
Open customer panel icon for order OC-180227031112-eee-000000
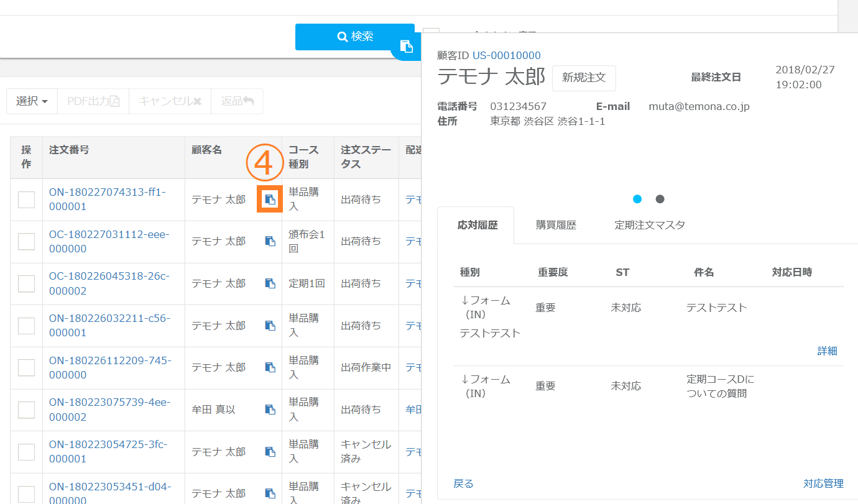270,241
